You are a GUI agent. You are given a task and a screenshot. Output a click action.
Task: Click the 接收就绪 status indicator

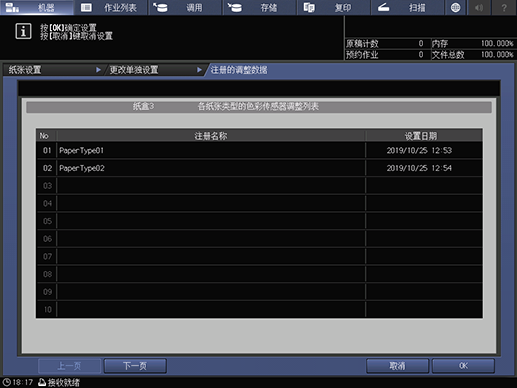click(x=59, y=382)
